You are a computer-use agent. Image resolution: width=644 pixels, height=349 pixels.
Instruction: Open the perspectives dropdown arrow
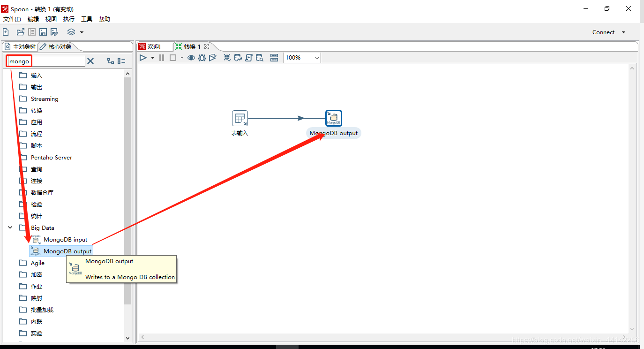point(82,32)
